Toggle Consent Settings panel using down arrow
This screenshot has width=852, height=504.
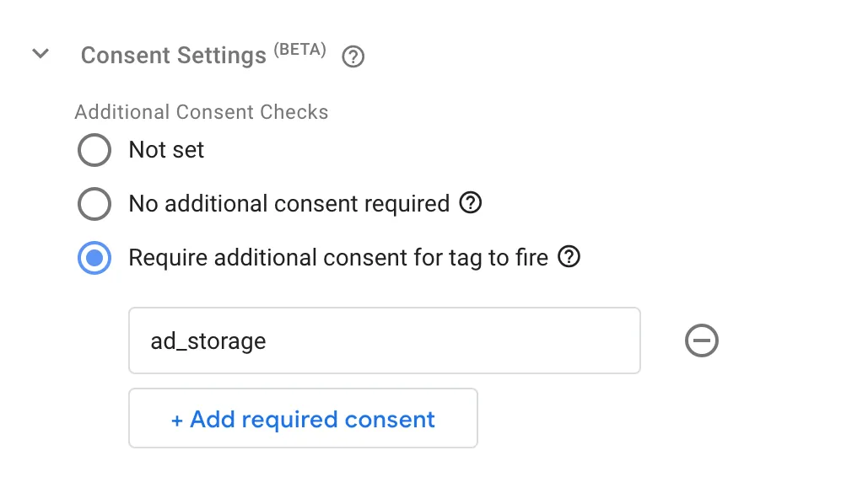point(40,53)
